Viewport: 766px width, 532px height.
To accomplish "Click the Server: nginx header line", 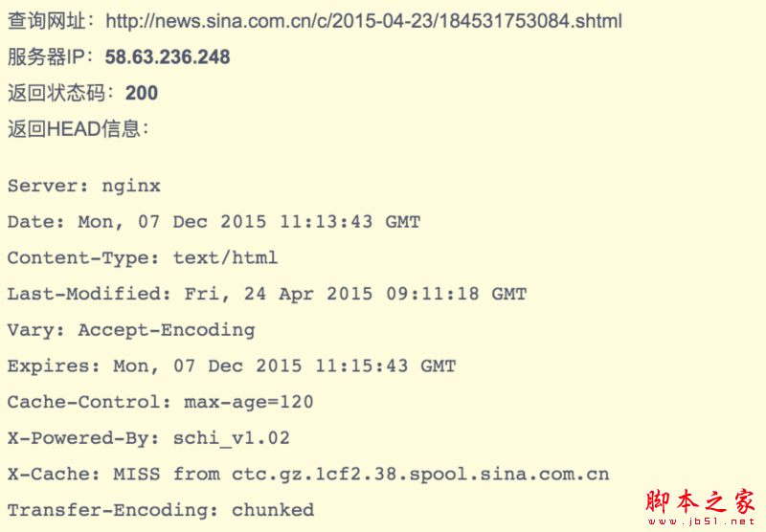I will click(x=84, y=186).
